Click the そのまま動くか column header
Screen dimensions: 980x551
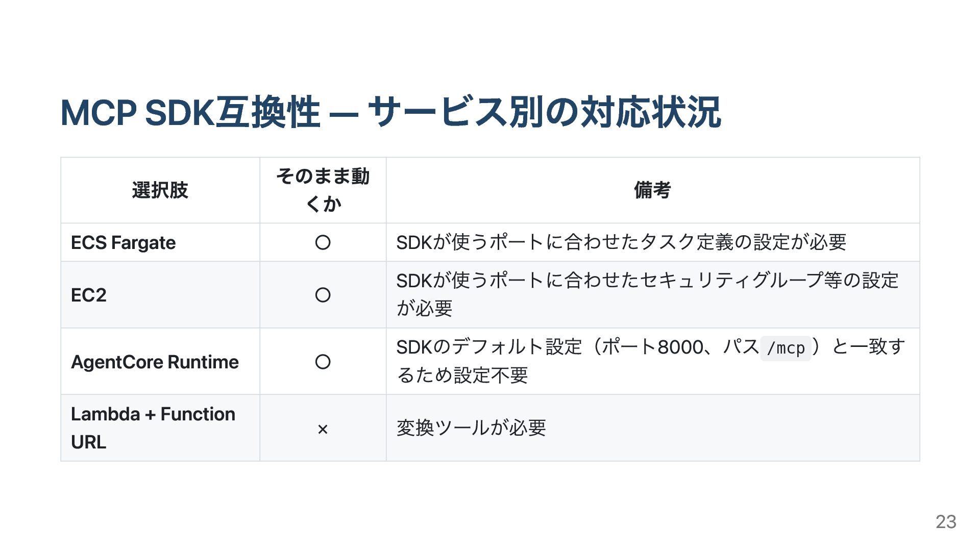(x=323, y=190)
